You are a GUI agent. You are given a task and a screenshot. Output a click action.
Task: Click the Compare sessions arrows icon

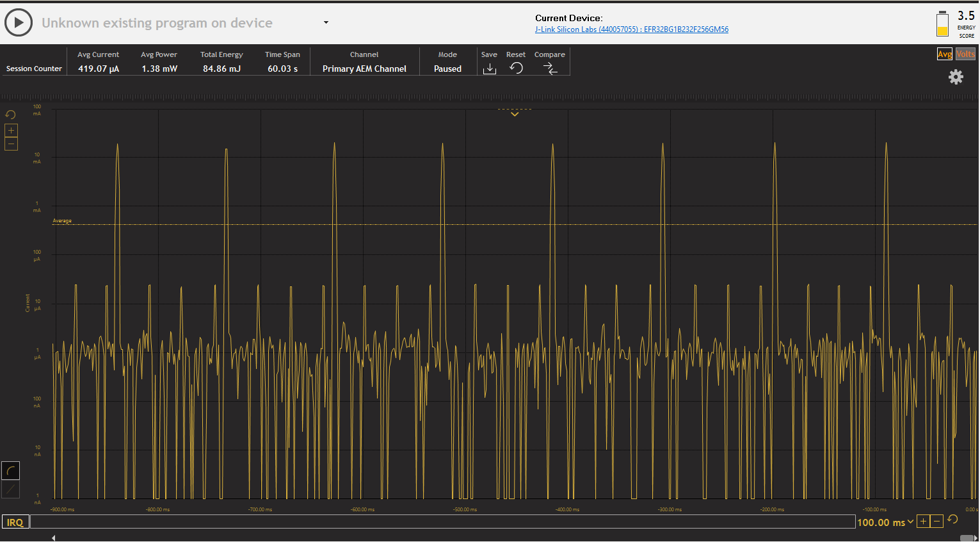(x=550, y=67)
